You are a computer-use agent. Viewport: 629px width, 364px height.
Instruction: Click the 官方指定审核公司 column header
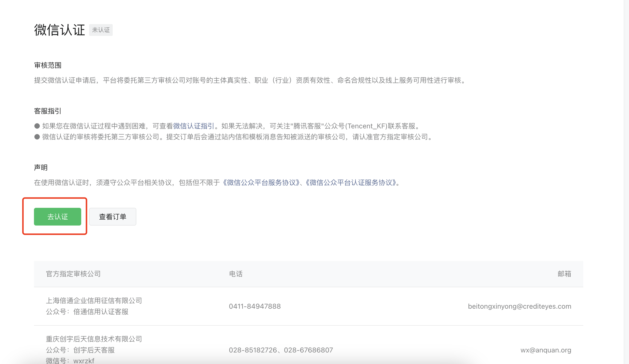73,274
